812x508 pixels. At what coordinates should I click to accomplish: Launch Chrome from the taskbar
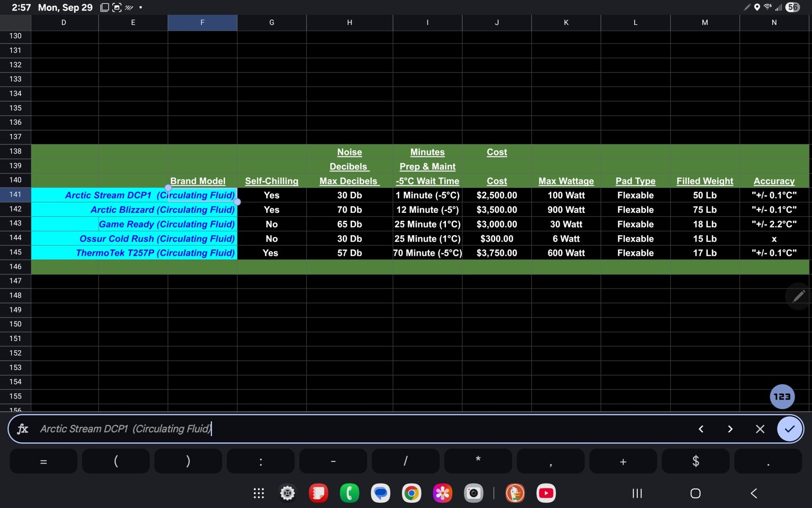(x=411, y=493)
